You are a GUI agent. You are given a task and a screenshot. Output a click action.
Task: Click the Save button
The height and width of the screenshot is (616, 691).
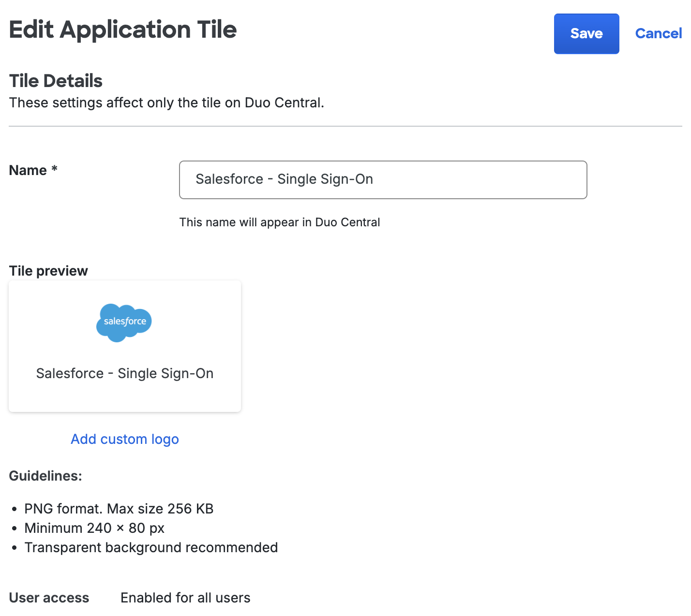[x=586, y=33]
